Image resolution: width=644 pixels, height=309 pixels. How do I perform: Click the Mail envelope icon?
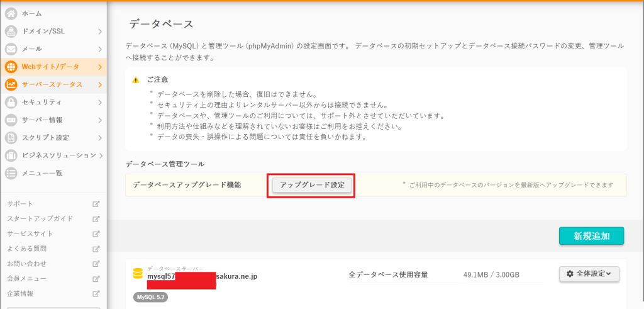coord(11,48)
